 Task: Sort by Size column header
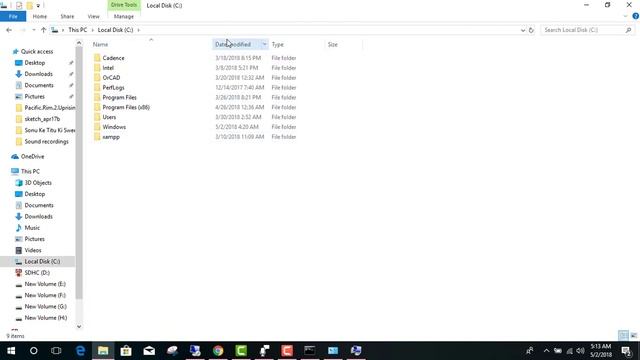point(333,44)
